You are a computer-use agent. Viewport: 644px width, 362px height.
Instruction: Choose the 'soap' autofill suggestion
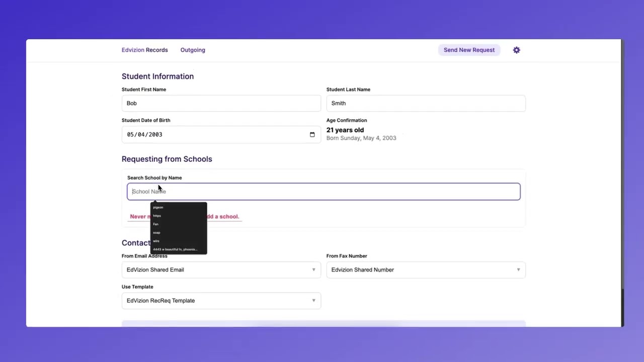tap(179, 233)
